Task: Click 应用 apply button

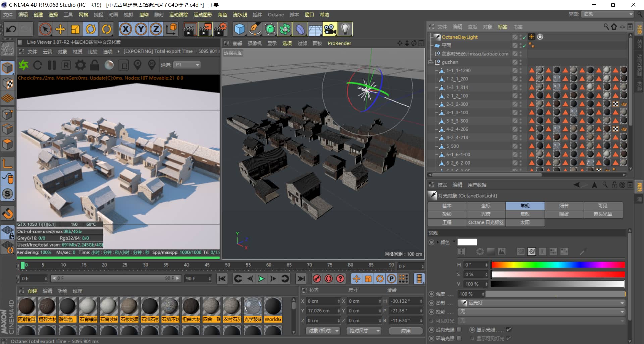Action: pos(406,331)
